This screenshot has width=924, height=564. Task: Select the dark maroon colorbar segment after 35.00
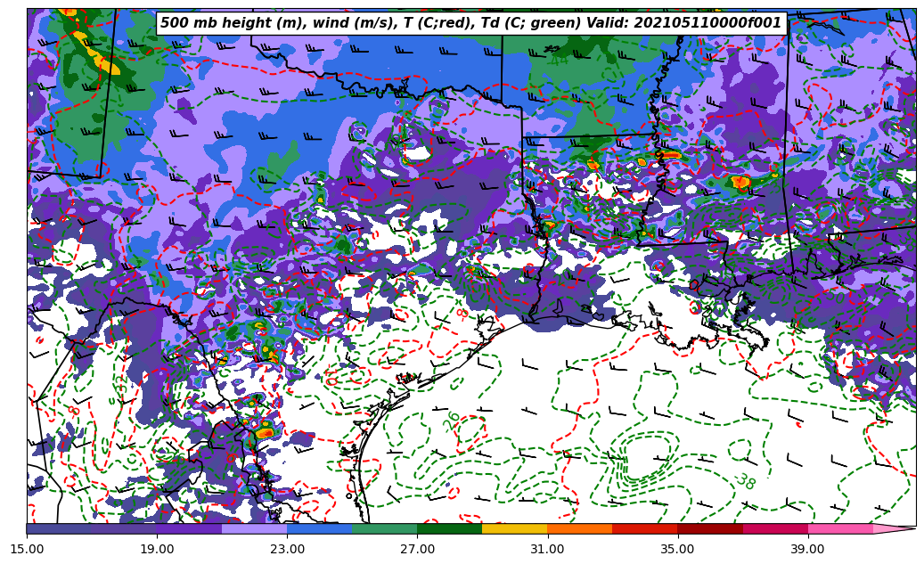pos(710,528)
